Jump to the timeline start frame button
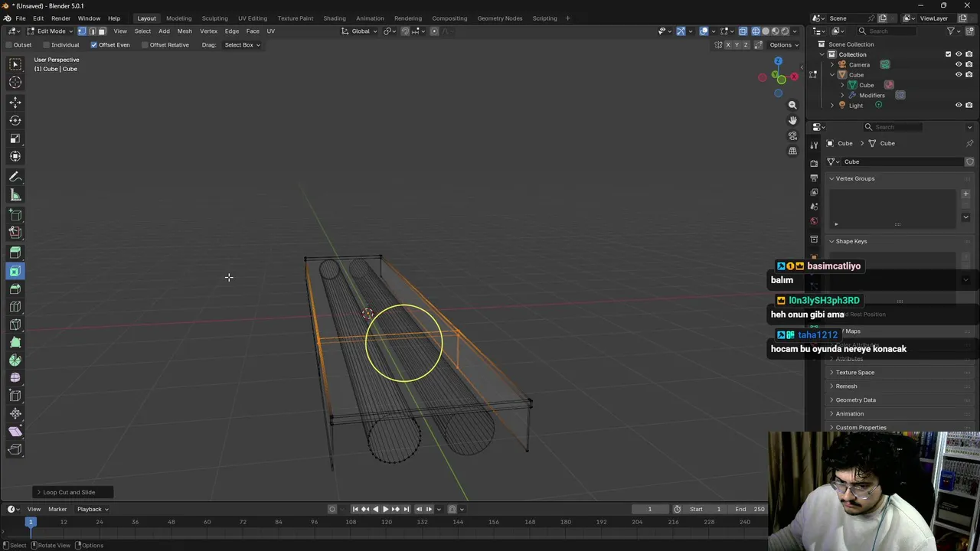 click(x=355, y=510)
